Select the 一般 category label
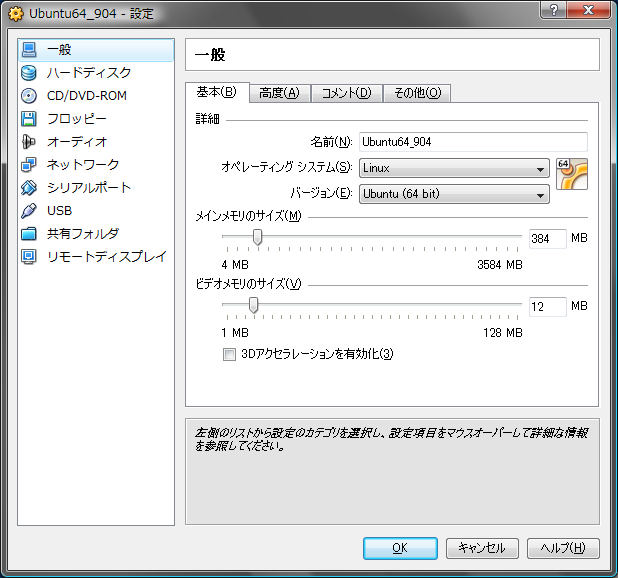618x578 pixels. [59, 50]
